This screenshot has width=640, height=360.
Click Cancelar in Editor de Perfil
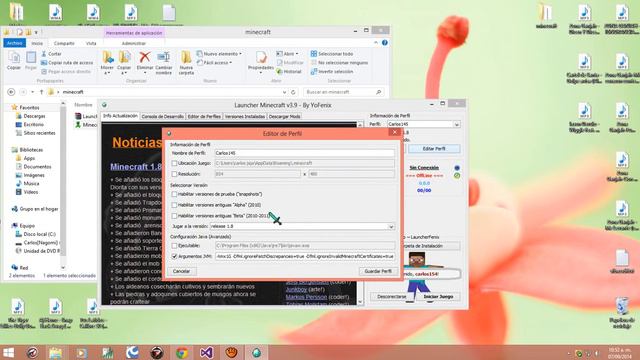(181, 271)
